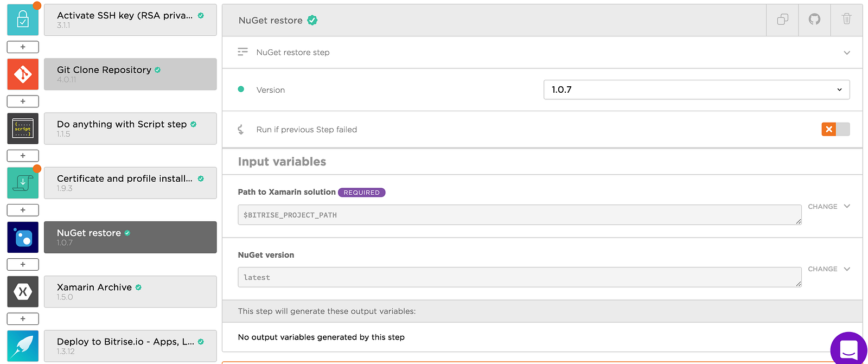Screen dimensions: 868x364
Task: Expand Path to Xamarin solution CHANGE chevron
Action: [847, 206]
